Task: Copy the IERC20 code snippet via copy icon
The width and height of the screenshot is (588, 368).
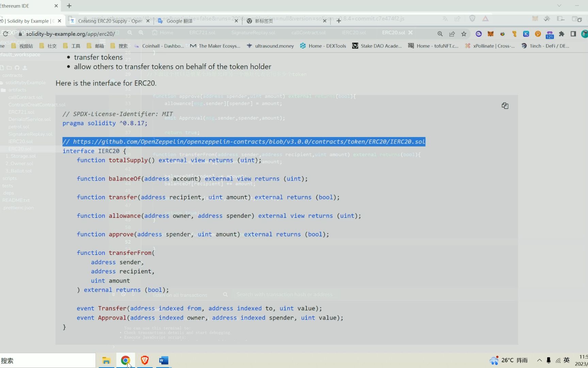Action: 505,106
